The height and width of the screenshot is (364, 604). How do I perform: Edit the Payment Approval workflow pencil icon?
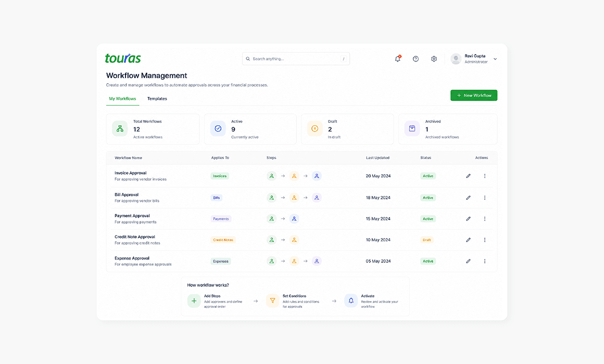point(469,218)
